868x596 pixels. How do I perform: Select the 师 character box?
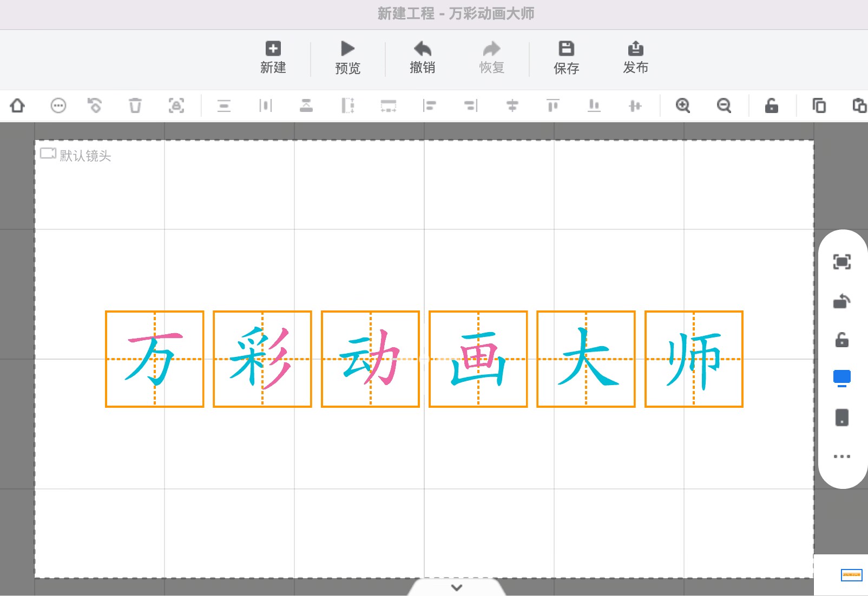pos(694,359)
